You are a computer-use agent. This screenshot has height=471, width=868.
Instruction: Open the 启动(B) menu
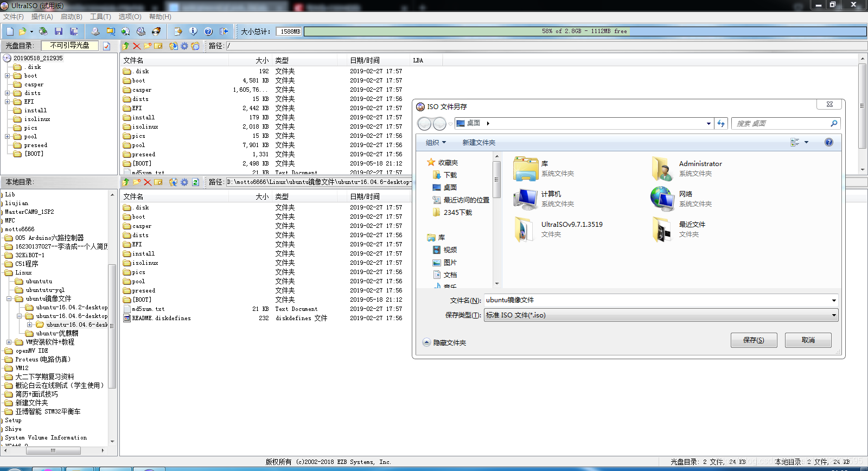(x=72, y=17)
